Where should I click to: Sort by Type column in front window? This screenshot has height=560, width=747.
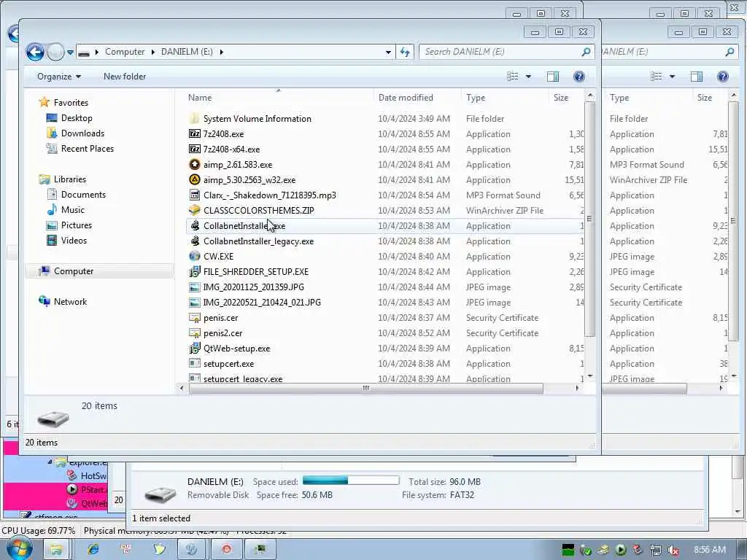pyautogui.click(x=505, y=98)
